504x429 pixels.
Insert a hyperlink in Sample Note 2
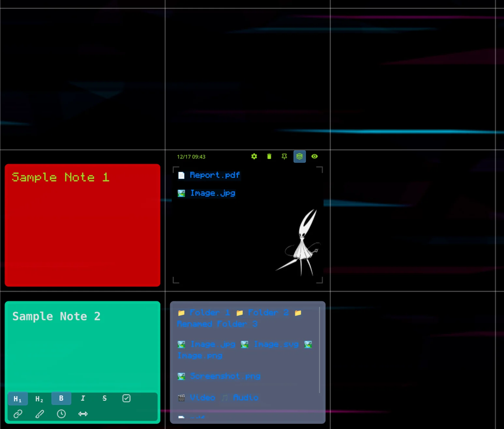click(x=18, y=414)
